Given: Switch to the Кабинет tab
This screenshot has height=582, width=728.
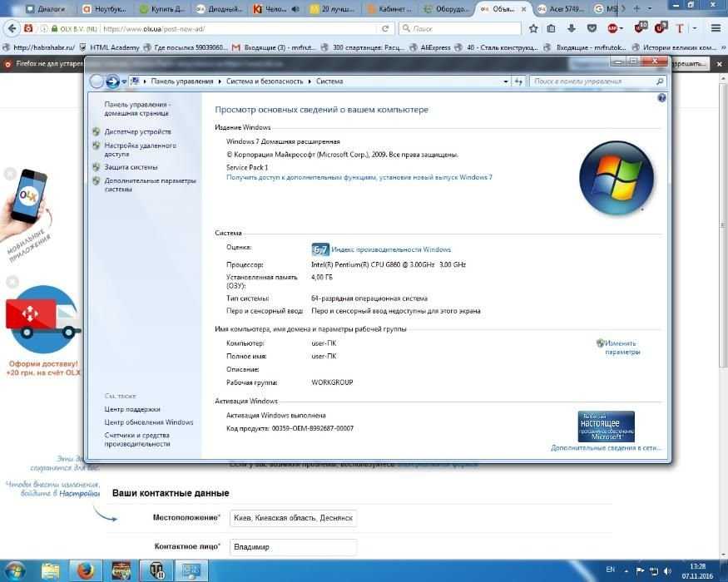Looking at the screenshot, I should 391,9.
